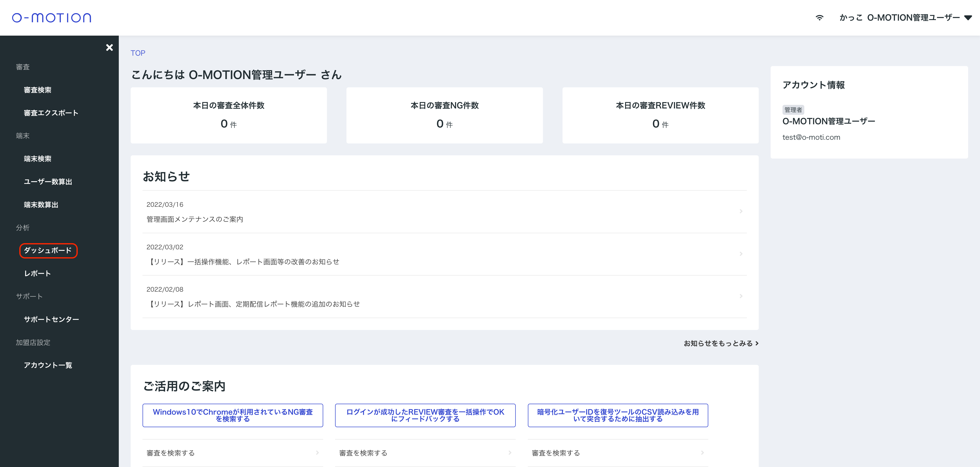Go to レポート page
The height and width of the screenshot is (467, 980).
tap(37, 273)
